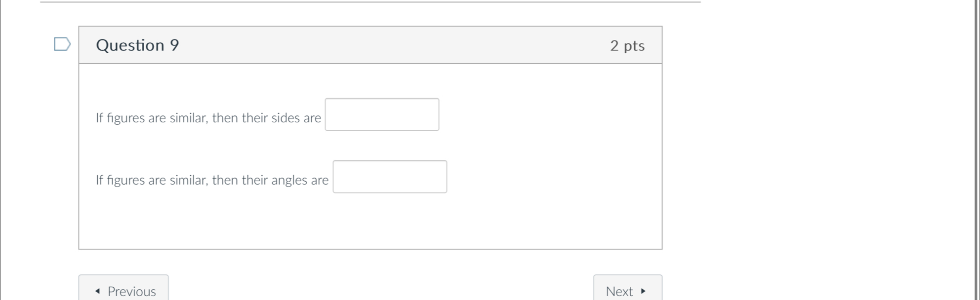Click the left arrow icon beside Previous

click(x=98, y=291)
